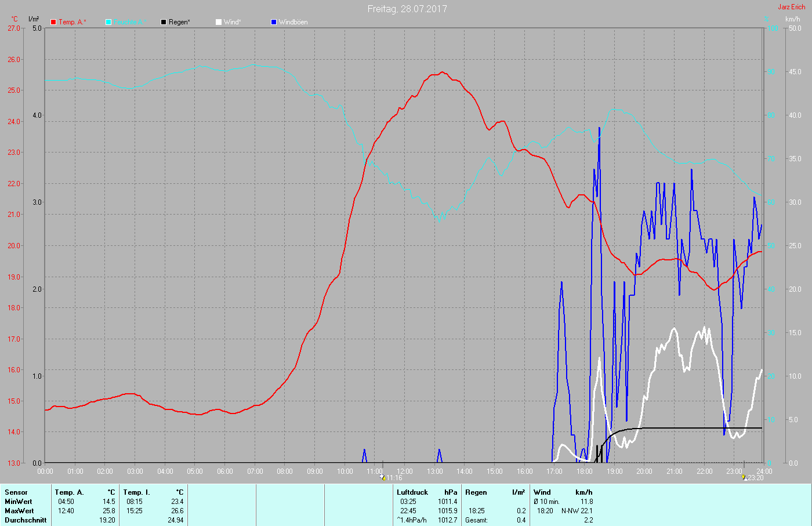The image size is (812, 526).
Task: Click the minimum temperature value 14.5
Action: [x=109, y=502]
